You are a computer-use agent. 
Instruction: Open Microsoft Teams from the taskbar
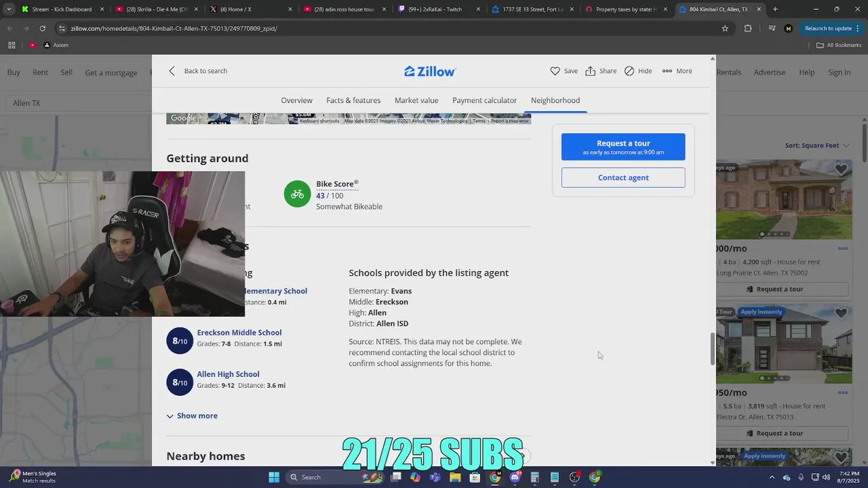pos(435,477)
